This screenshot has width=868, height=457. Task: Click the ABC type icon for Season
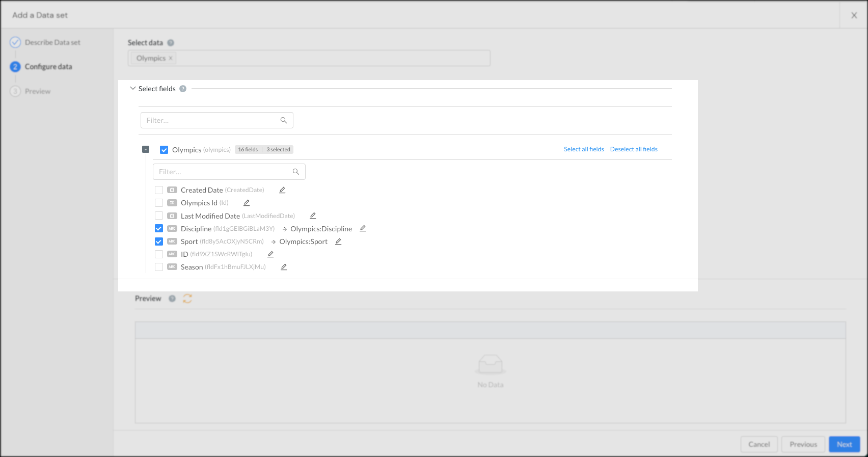172,267
